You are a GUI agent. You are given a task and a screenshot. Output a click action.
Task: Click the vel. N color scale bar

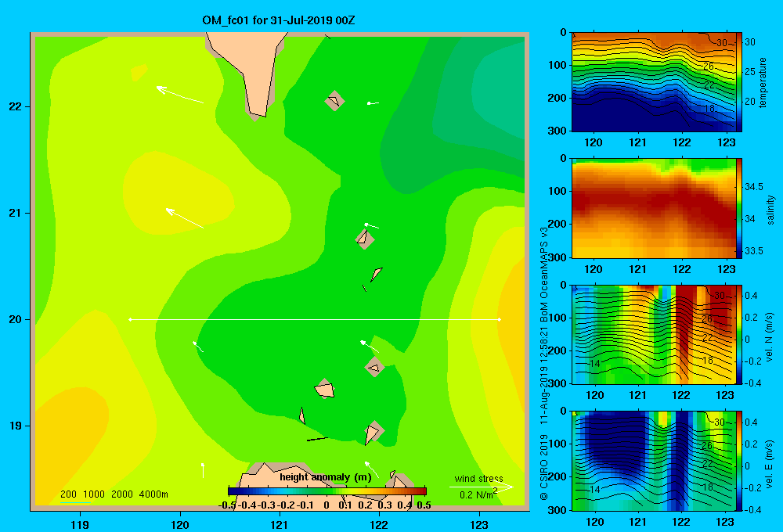739,334
